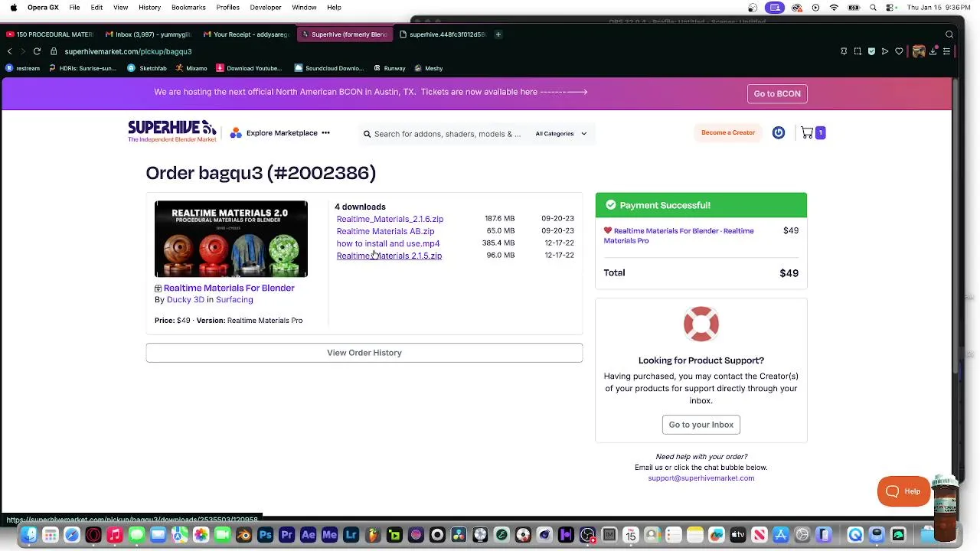980x551 pixels.
Task: Open Photoshop from the dock
Action: 266,535
